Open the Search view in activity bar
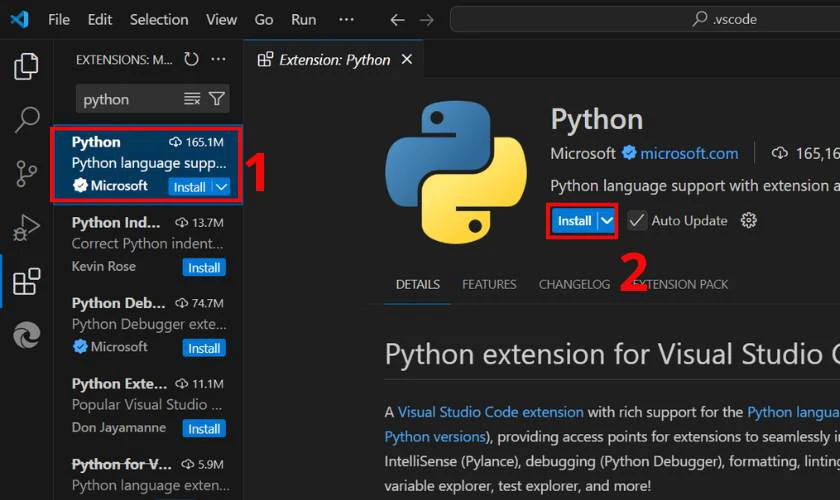This screenshot has height=500, width=840. (x=26, y=120)
